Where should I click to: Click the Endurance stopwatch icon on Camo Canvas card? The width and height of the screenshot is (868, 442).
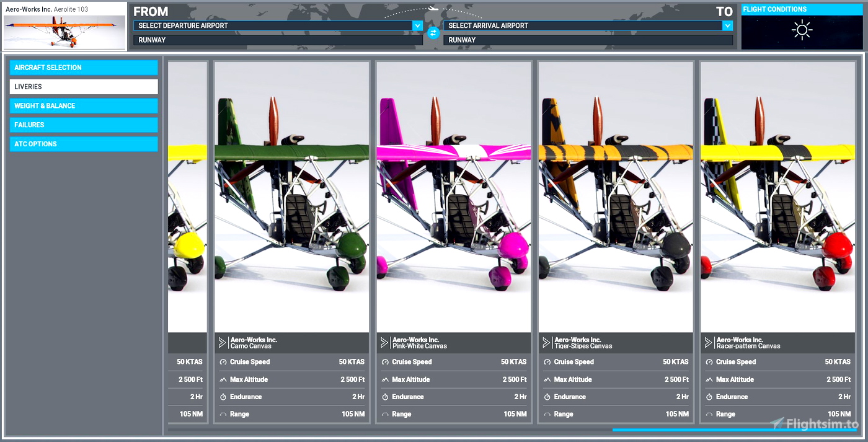pyautogui.click(x=223, y=397)
